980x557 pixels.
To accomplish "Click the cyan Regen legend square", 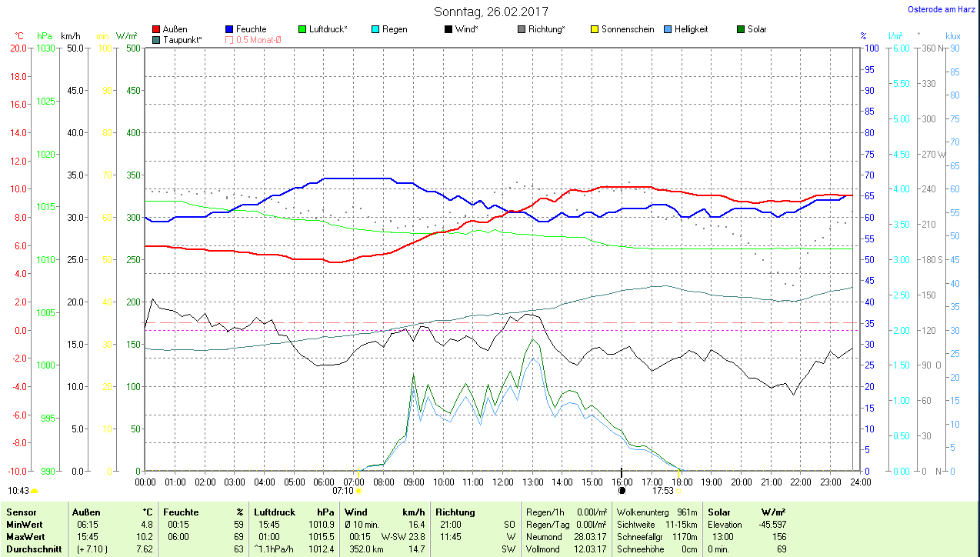I will coord(375,29).
